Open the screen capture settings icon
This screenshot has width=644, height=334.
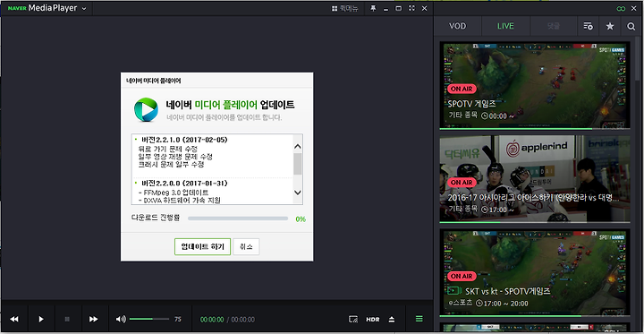pyautogui.click(x=353, y=319)
